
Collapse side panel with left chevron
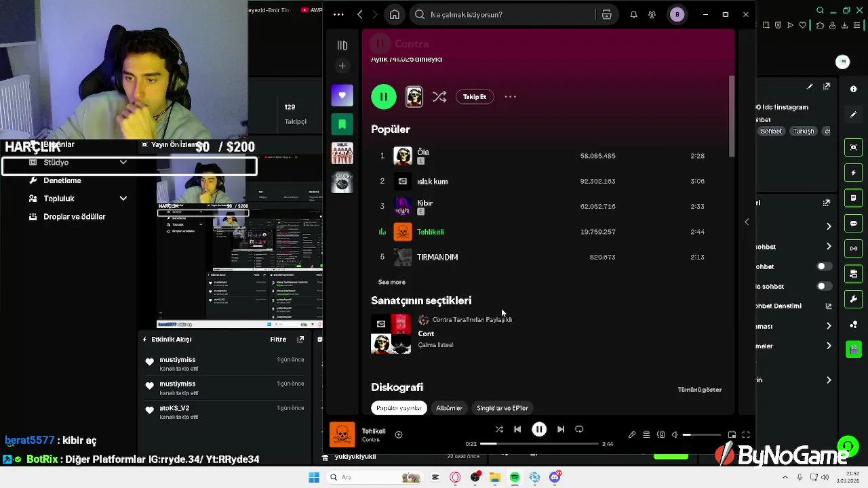(x=747, y=222)
